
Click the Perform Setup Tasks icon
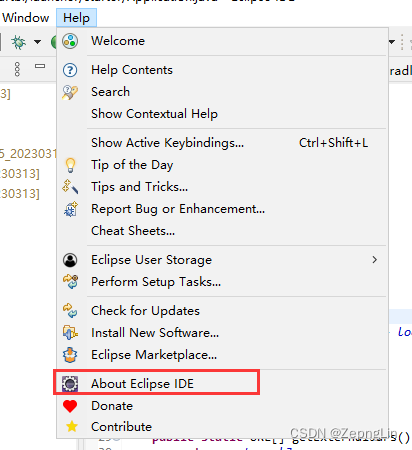[71, 282]
